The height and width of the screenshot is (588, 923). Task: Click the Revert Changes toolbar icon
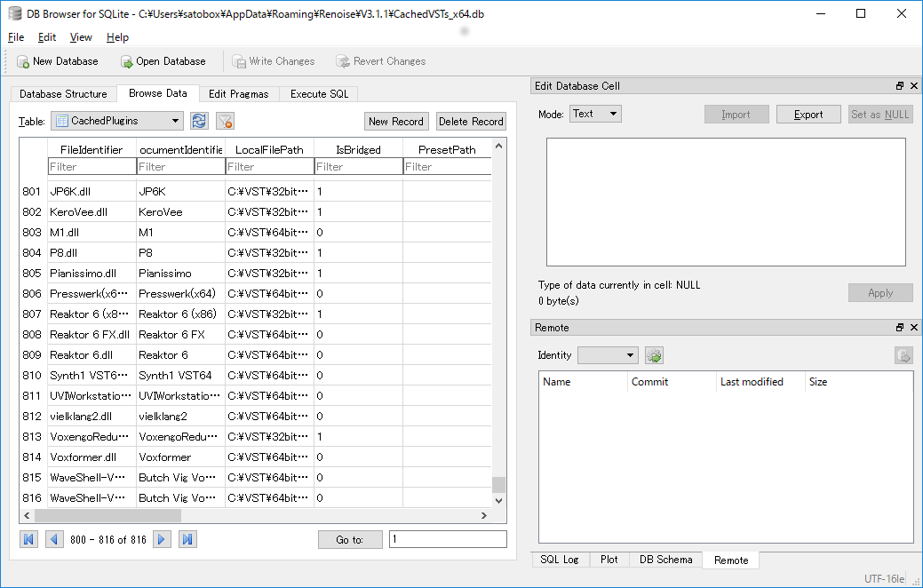point(343,61)
